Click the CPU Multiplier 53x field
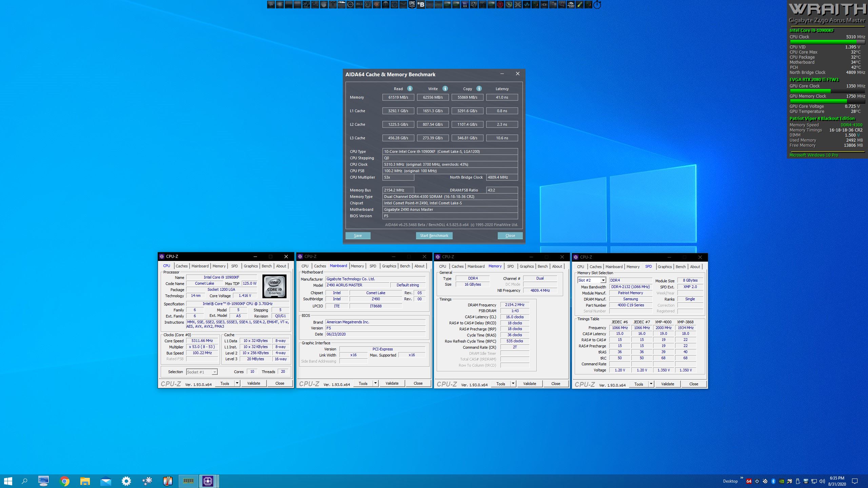The image size is (868, 488). click(x=398, y=177)
